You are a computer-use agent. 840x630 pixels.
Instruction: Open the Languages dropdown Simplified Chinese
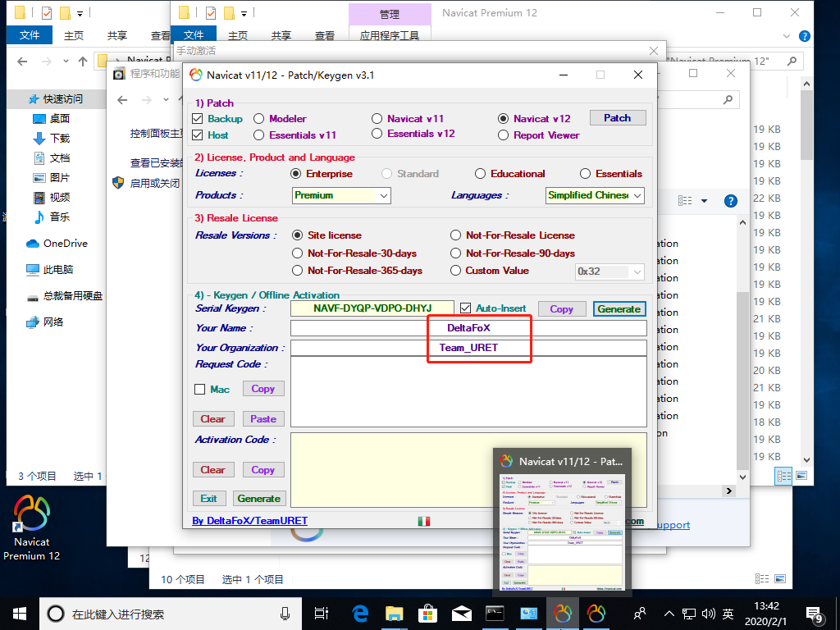(x=595, y=195)
